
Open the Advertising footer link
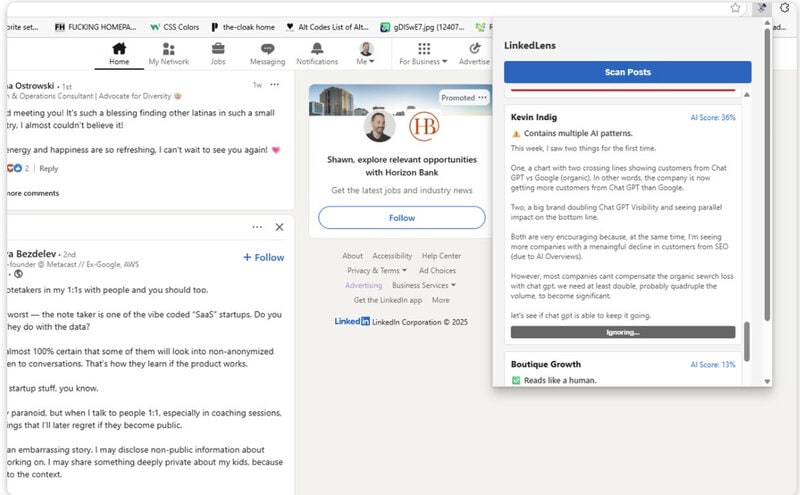coord(363,285)
